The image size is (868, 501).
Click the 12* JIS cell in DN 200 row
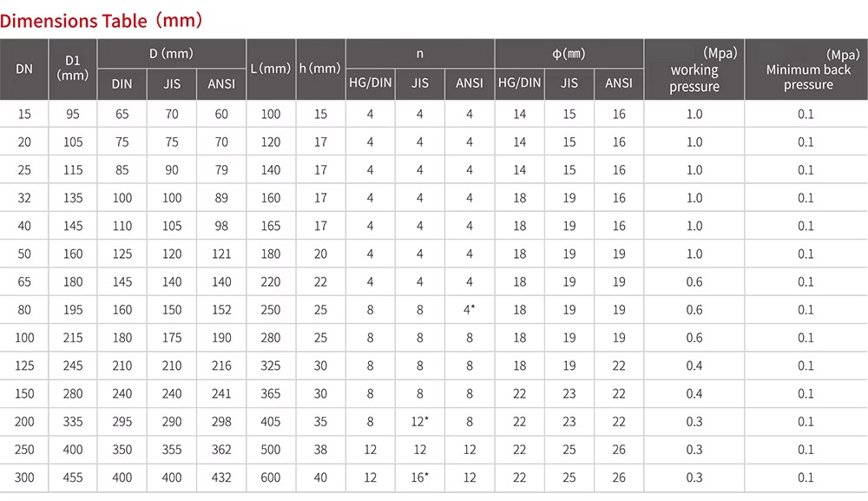[x=420, y=422]
